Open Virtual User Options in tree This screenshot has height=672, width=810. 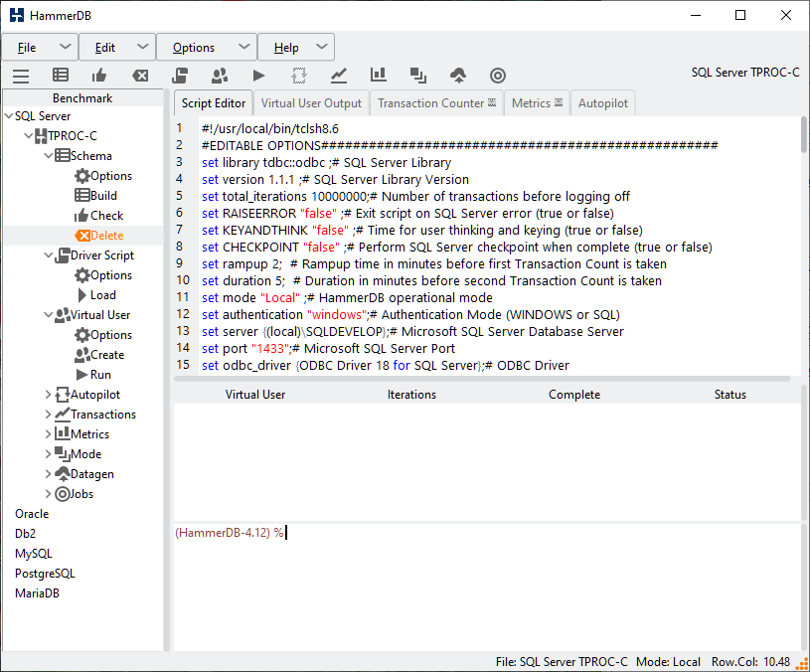click(x=103, y=335)
